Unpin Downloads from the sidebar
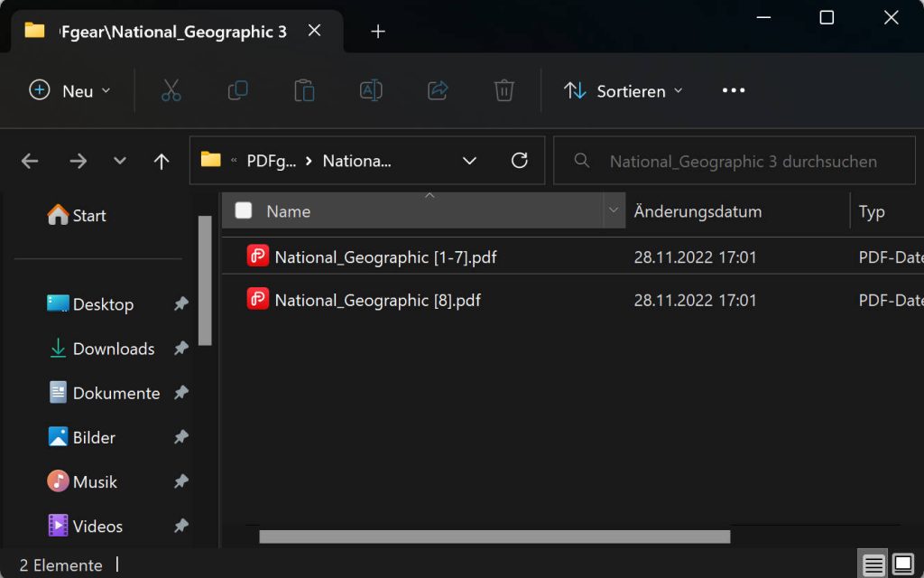 (180, 349)
